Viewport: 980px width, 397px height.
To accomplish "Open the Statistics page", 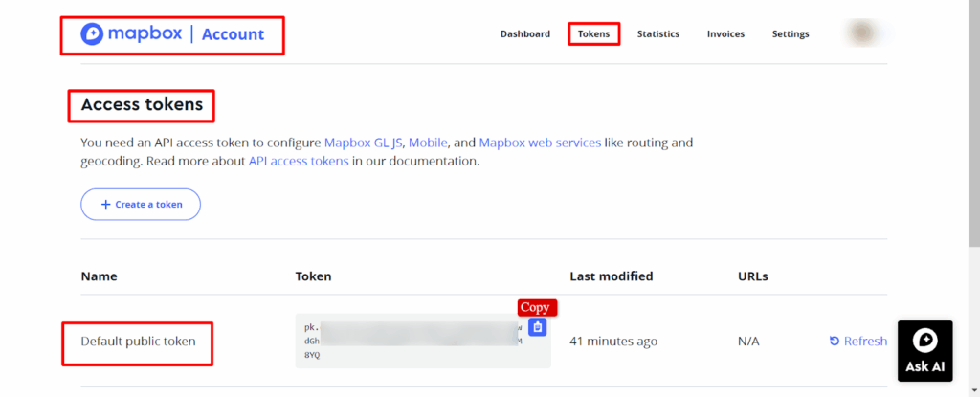I will point(658,34).
